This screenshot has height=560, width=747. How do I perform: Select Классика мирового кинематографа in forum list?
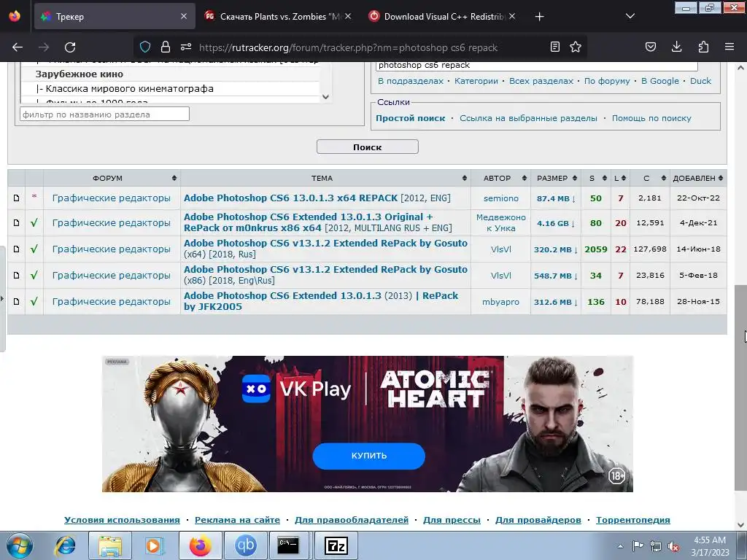pyautogui.click(x=125, y=88)
